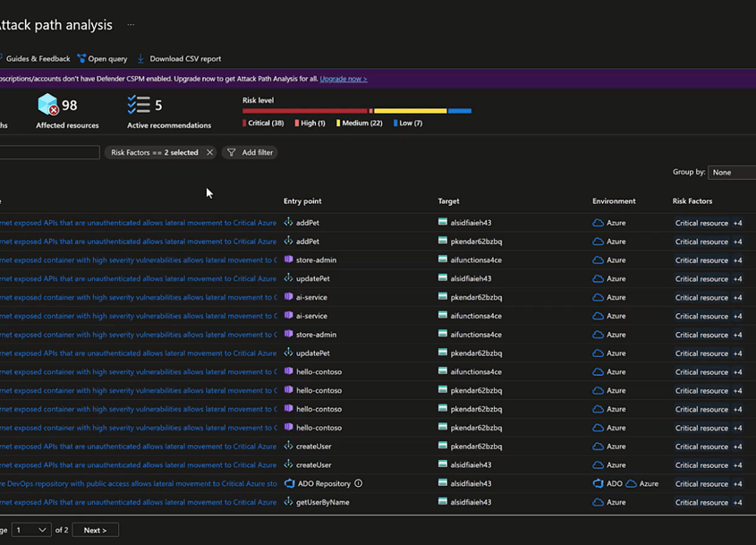Go to the Next page
Viewport: 756px width, 545px height.
click(x=95, y=530)
